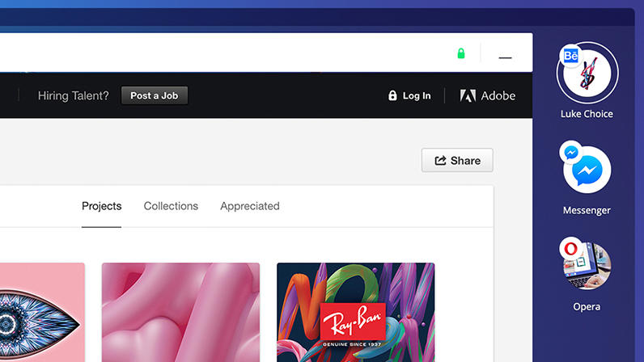Open the Appreciated tab
Viewport: 644px width, 362px height.
tap(250, 206)
